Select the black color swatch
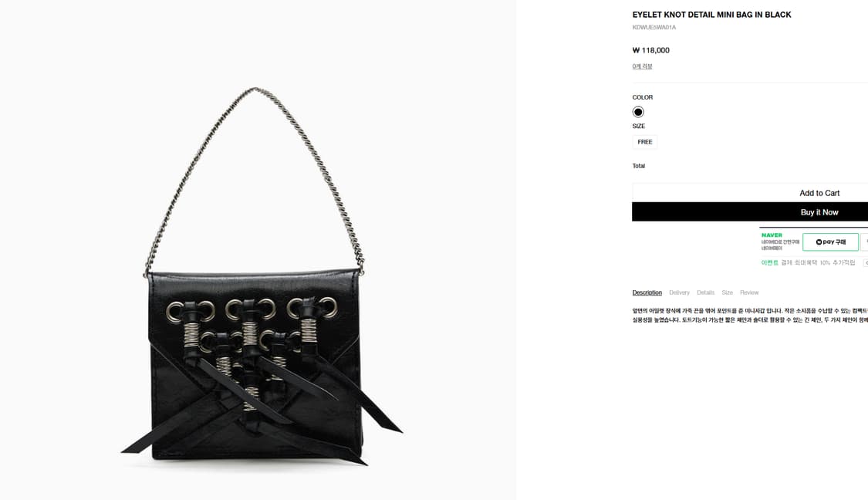This screenshot has width=868, height=500. click(638, 112)
